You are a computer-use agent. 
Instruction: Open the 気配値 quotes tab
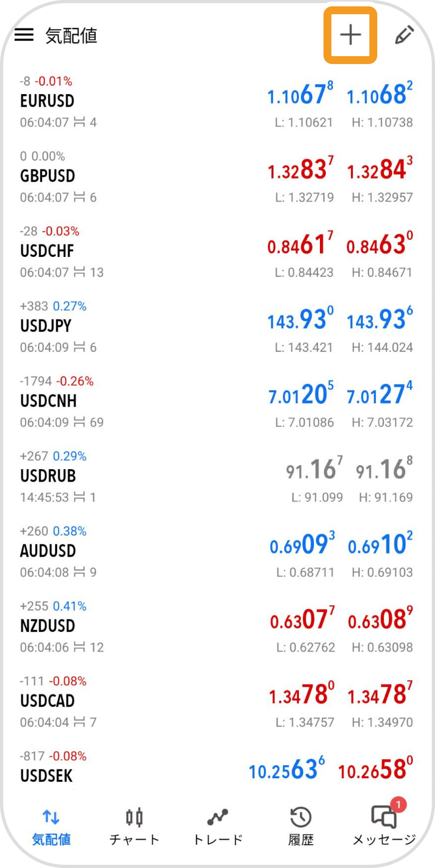click(x=51, y=826)
